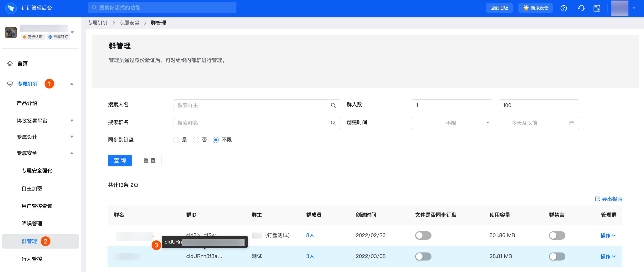The width and height of the screenshot is (644, 272).
Task: Open 行为管控 in the sidebar
Action: point(32,259)
